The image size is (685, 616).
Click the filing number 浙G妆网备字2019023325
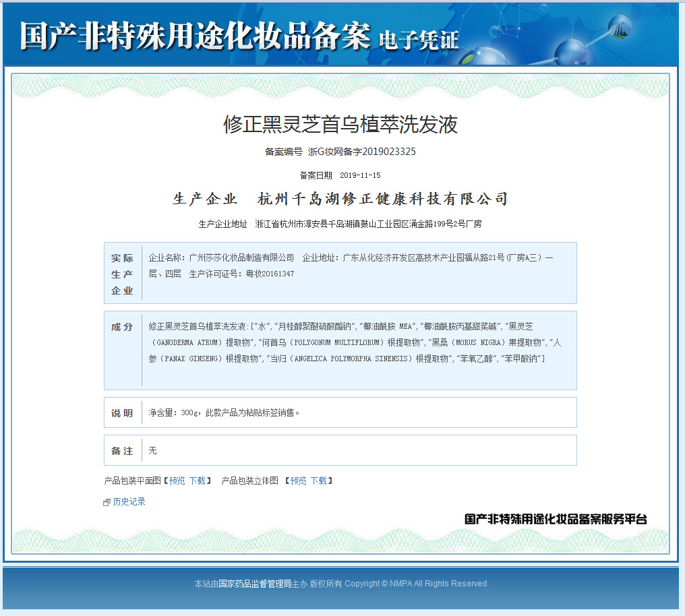click(361, 152)
